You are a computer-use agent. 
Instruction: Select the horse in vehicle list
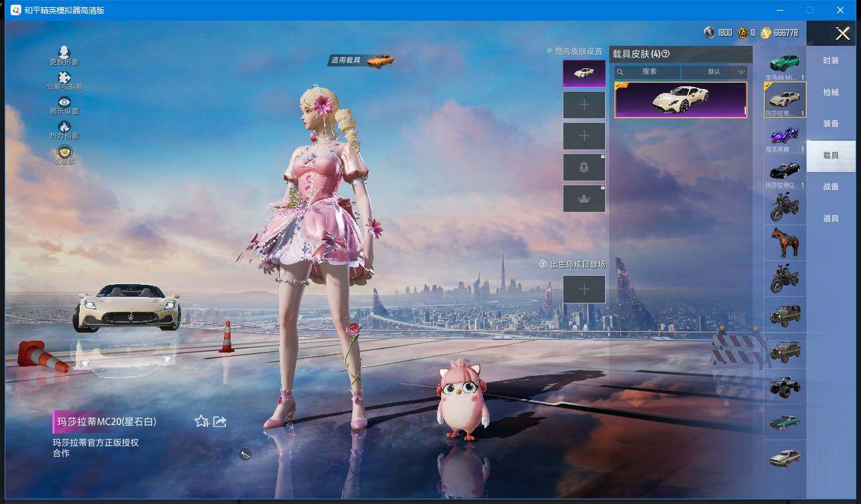click(x=785, y=243)
